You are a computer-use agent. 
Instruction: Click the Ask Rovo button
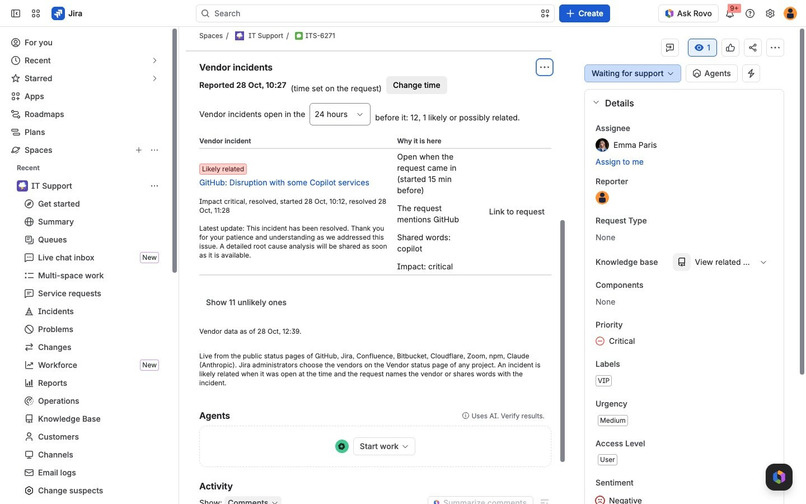coord(688,13)
